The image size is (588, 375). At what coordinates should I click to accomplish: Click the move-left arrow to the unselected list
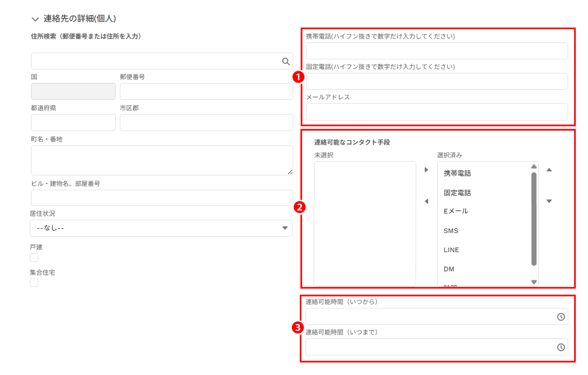(426, 201)
